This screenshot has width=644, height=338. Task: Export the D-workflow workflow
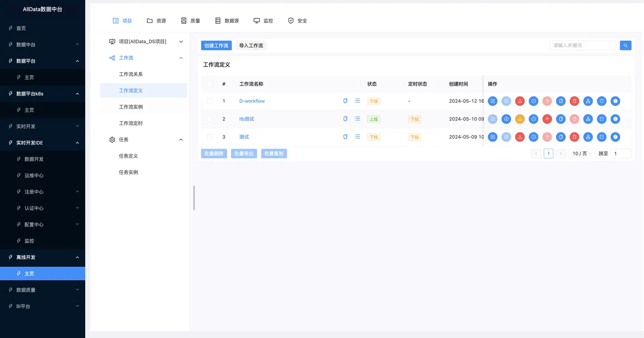coord(602,101)
